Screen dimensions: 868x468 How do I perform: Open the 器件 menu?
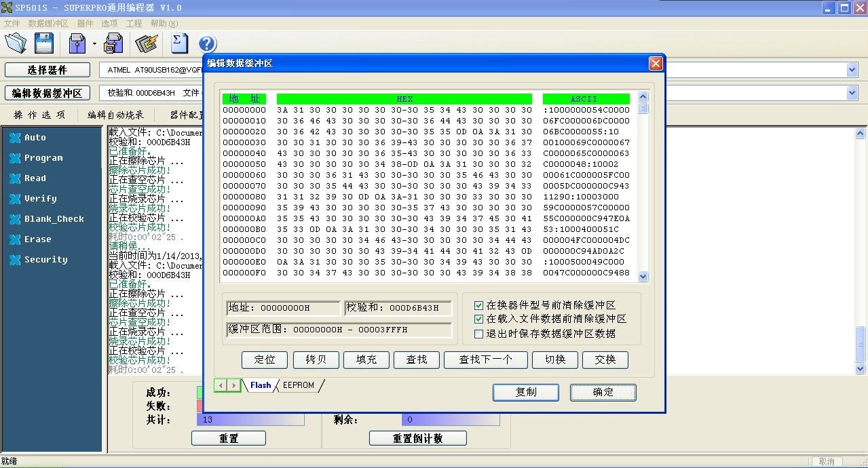click(x=85, y=23)
